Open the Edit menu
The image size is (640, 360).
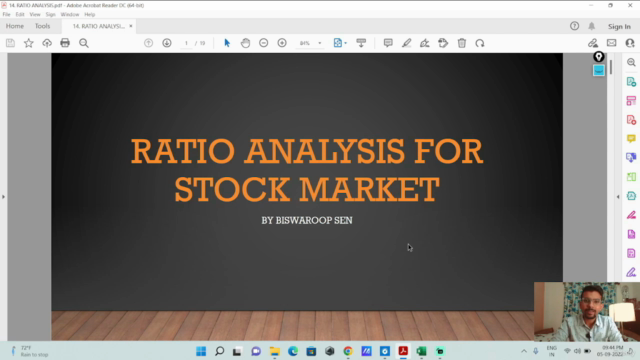point(20,14)
